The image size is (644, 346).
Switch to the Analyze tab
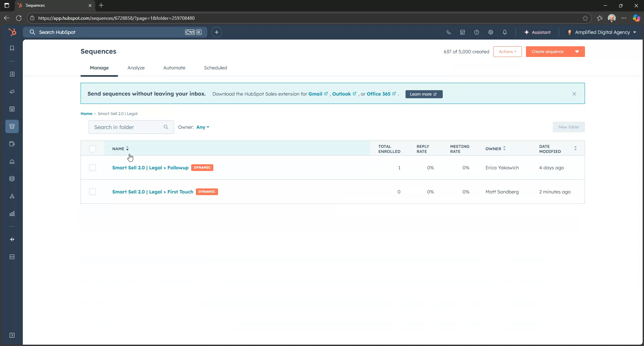[136, 68]
